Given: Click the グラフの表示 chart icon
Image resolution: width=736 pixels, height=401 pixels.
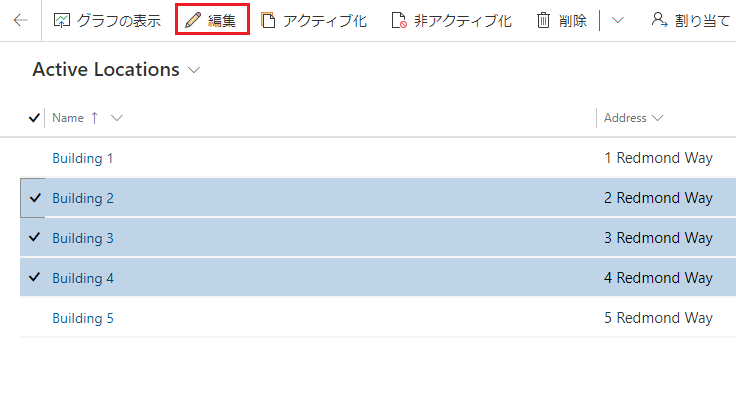Looking at the screenshot, I should pyautogui.click(x=62, y=20).
